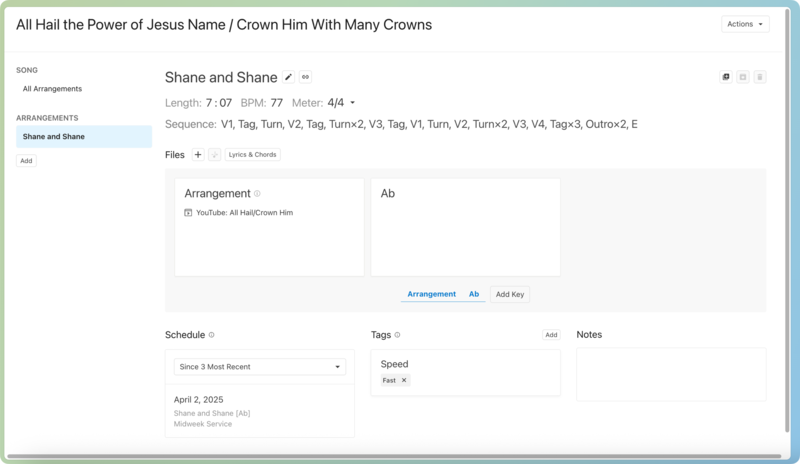The height and width of the screenshot is (464, 800).
Task: Click inside the Notes text box
Action: pos(670,374)
